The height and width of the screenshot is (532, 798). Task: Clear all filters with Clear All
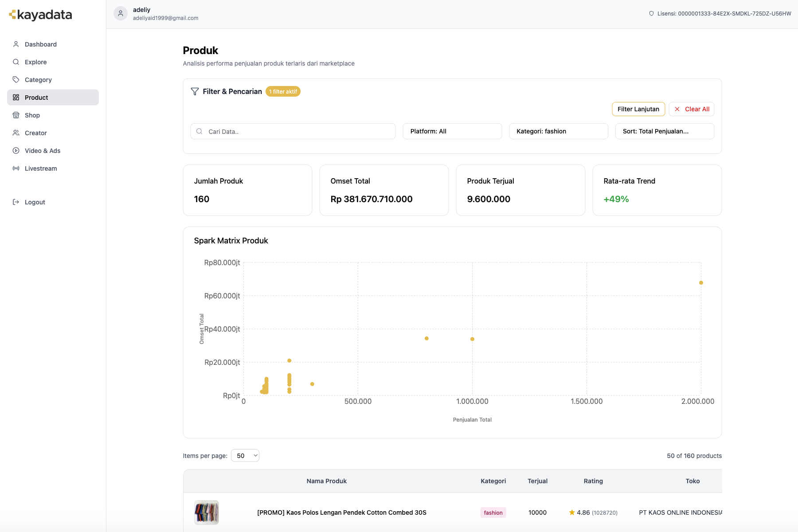tap(692, 109)
